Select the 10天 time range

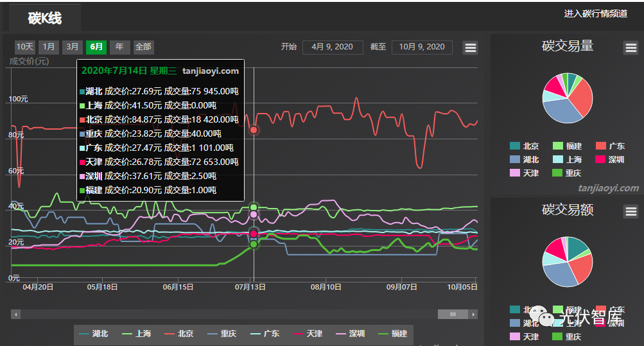coord(25,47)
